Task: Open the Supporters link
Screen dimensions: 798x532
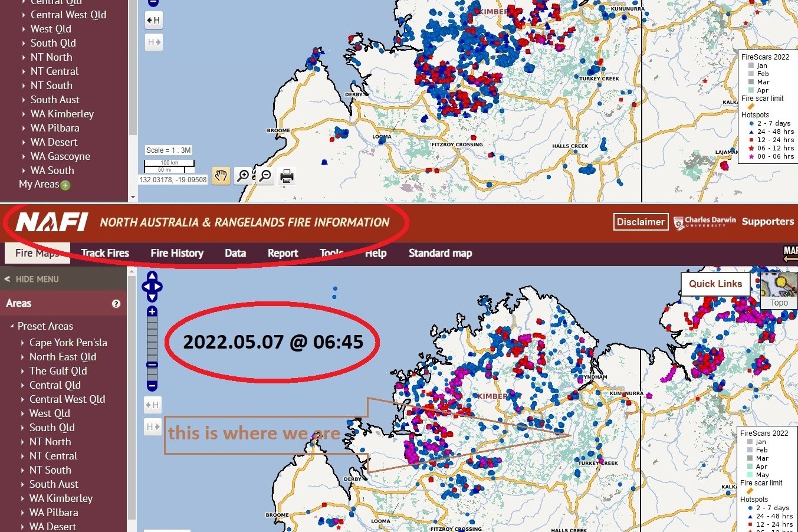Action: 768,222
